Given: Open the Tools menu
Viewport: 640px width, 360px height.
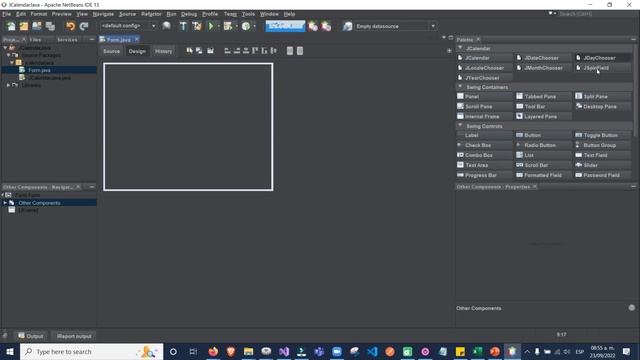Looking at the screenshot, I should (x=248, y=14).
